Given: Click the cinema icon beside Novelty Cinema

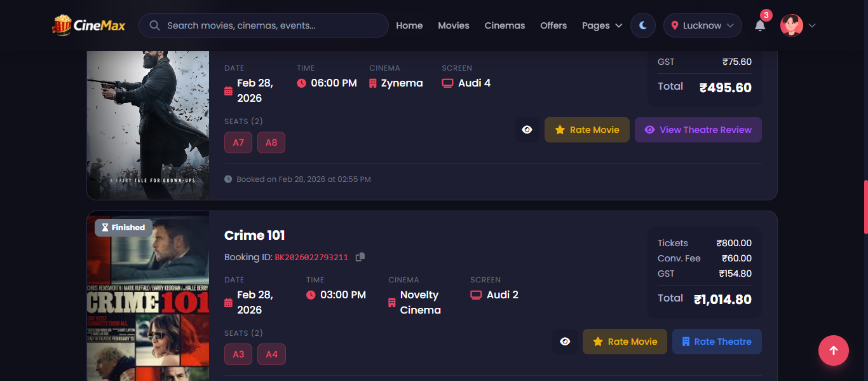Looking at the screenshot, I should tap(390, 302).
